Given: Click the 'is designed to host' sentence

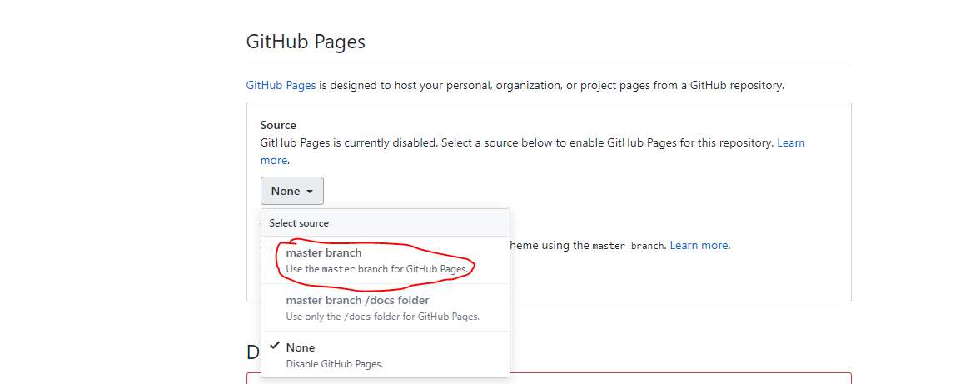Looking at the screenshot, I should coord(551,85).
